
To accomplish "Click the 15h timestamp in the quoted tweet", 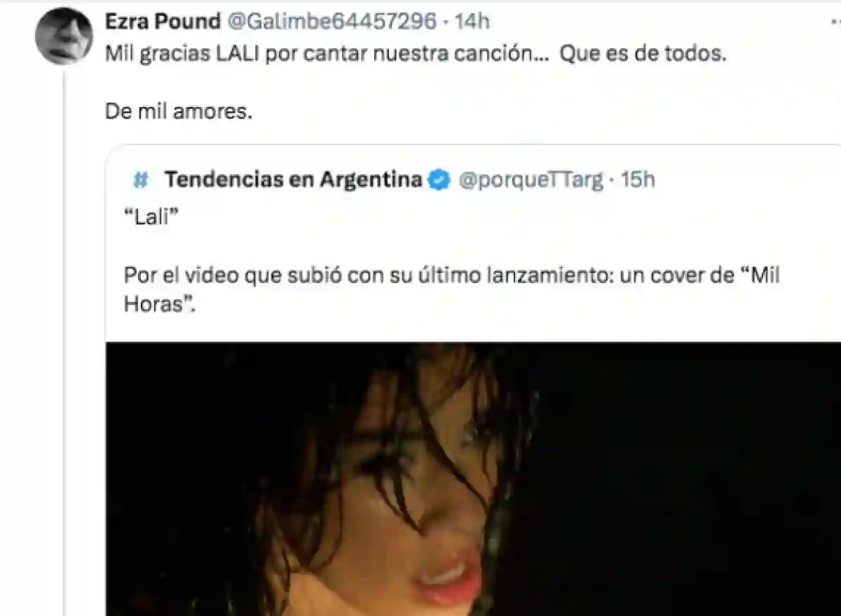I will coord(638,180).
